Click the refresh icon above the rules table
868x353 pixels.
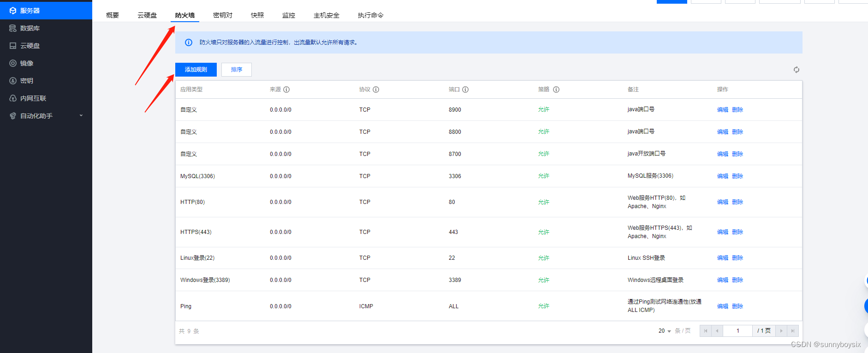[x=796, y=70]
